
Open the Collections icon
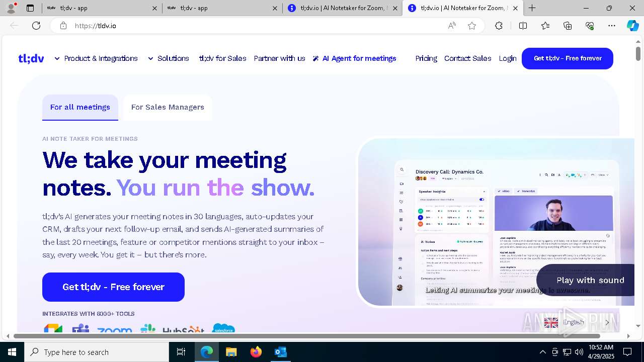coord(568,26)
